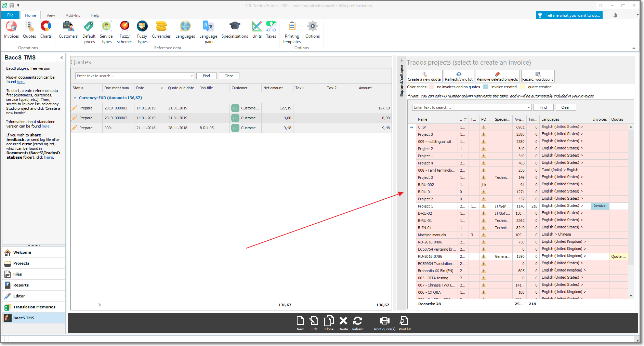The height and width of the screenshot is (346, 644).
Task: Open the Files view
Action: pyautogui.click(x=34, y=274)
